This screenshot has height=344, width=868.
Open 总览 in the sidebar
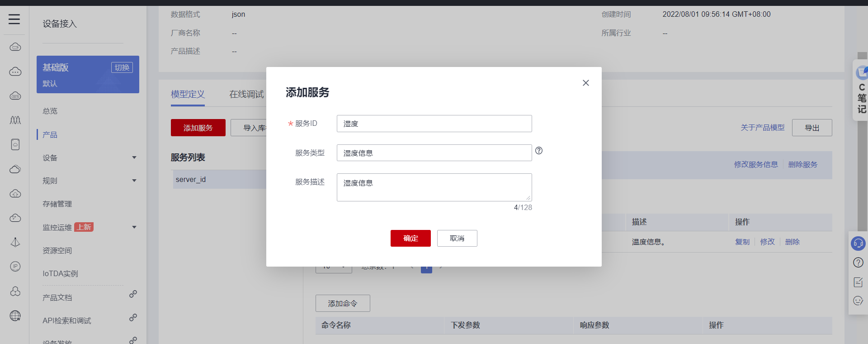coord(50,111)
